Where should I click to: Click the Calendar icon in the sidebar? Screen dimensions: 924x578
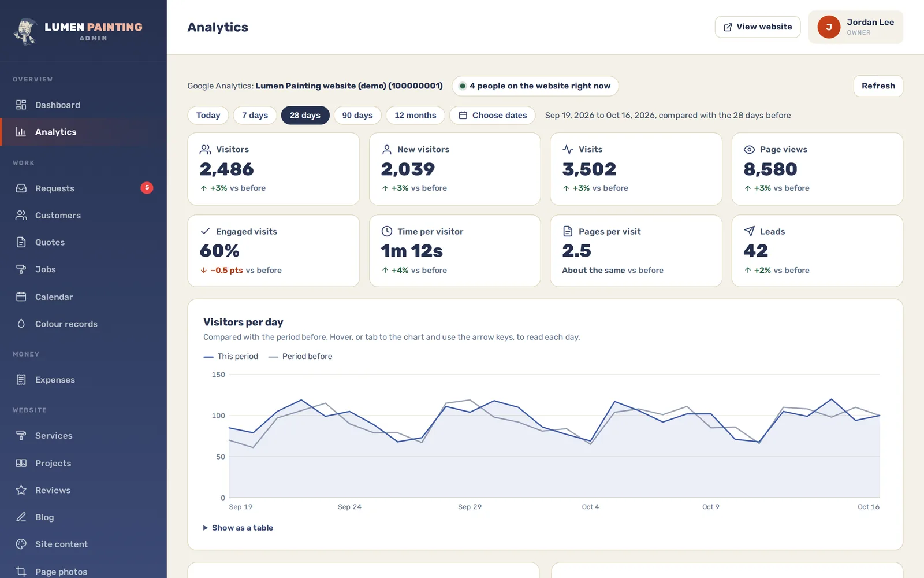tap(21, 297)
